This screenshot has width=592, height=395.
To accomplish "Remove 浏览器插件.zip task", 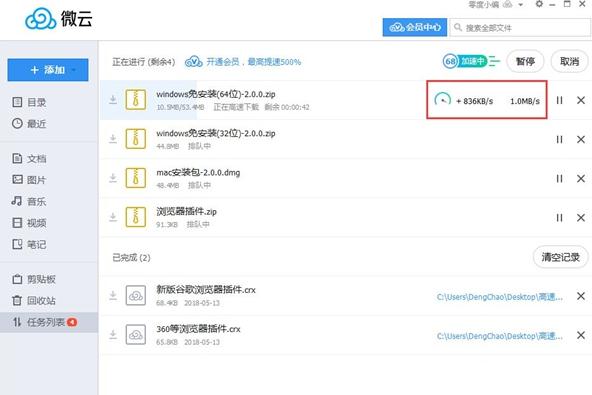I will point(581,218).
